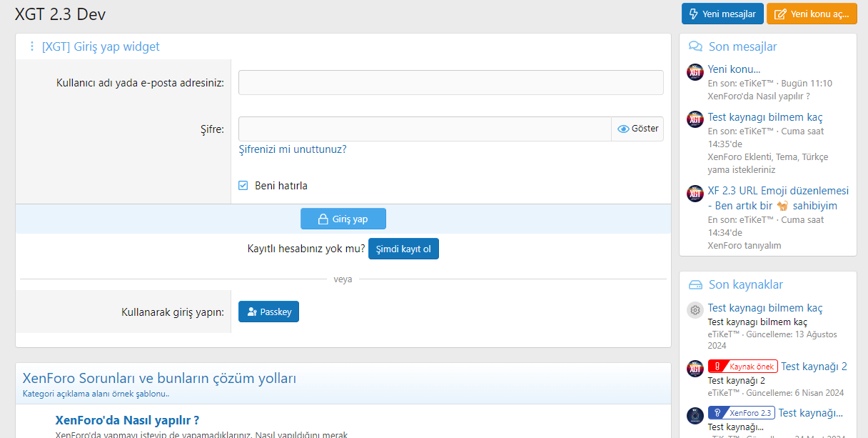Click 'Şimdi kayıt ol' to register

pos(403,249)
